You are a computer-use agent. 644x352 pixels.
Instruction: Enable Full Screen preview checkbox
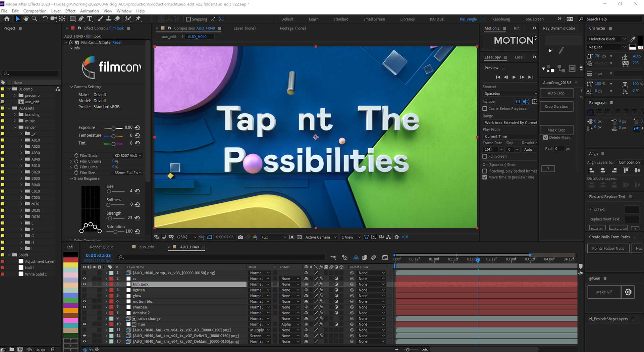point(485,156)
